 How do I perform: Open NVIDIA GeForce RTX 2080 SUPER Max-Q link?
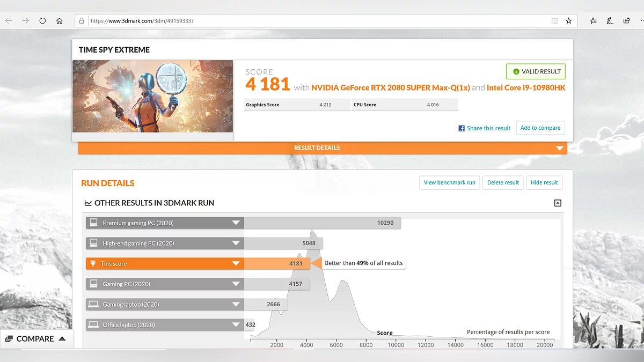coord(391,87)
